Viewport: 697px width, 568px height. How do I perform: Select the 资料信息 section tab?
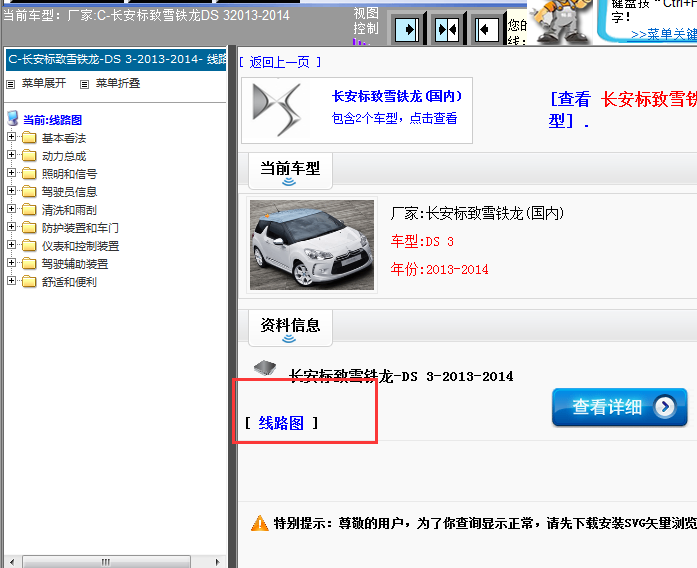[290, 328]
